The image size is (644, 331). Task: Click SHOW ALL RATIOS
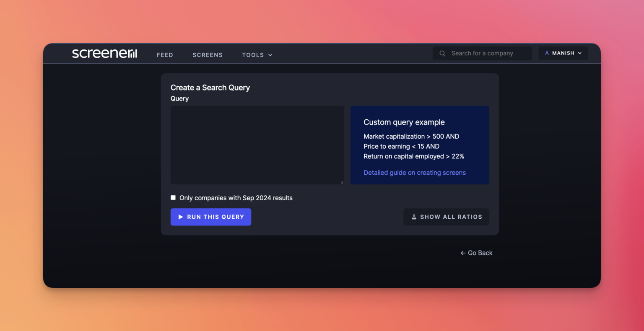click(446, 217)
